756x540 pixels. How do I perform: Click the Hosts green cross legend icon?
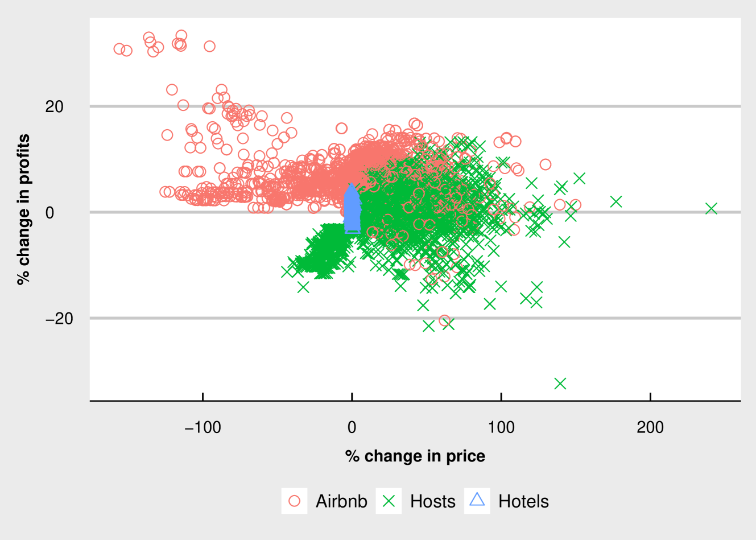pos(389,501)
